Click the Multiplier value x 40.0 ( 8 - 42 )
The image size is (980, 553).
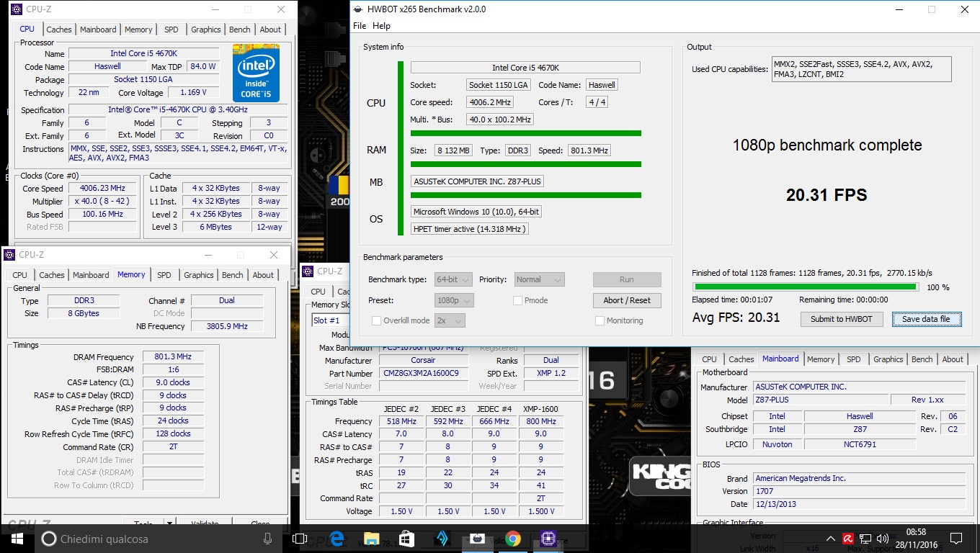point(102,202)
